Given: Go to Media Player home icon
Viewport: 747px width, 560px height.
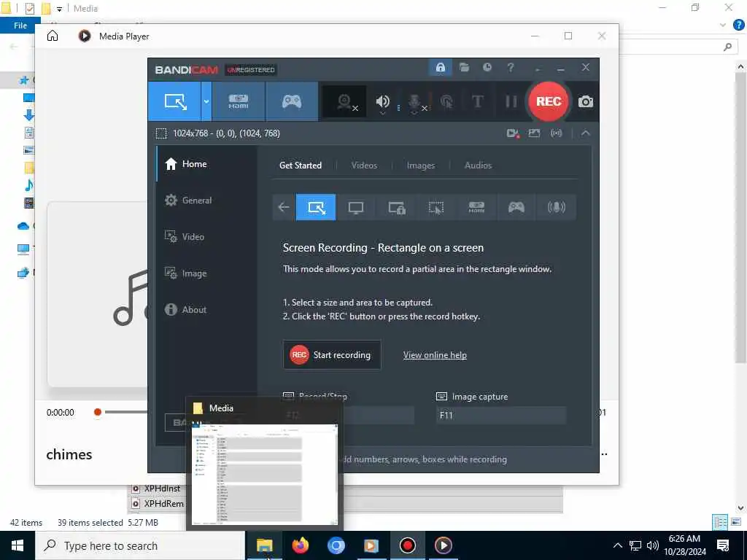Looking at the screenshot, I should click(53, 36).
